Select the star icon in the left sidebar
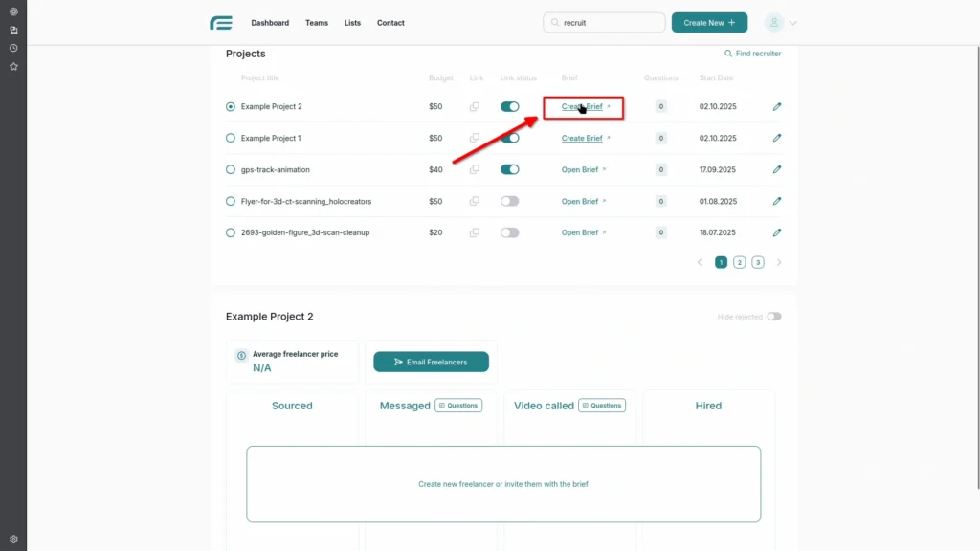Image resolution: width=980 pixels, height=551 pixels. point(13,66)
